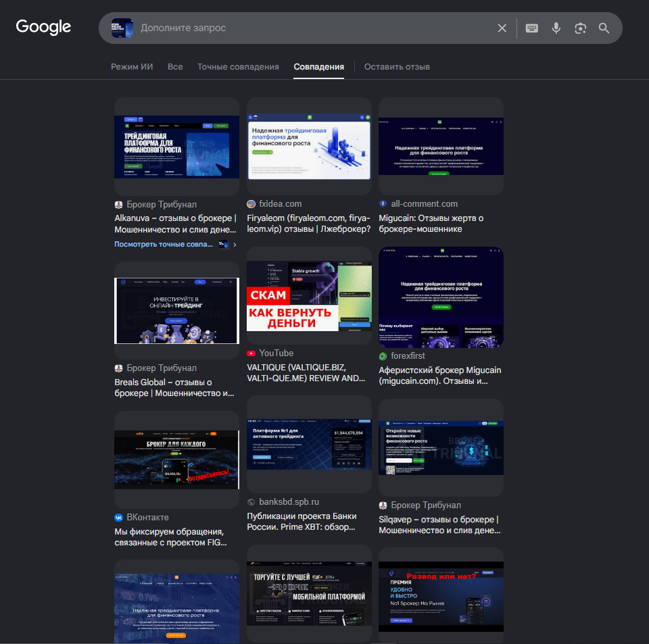Click the ВКонтакте favicon

pos(118,518)
